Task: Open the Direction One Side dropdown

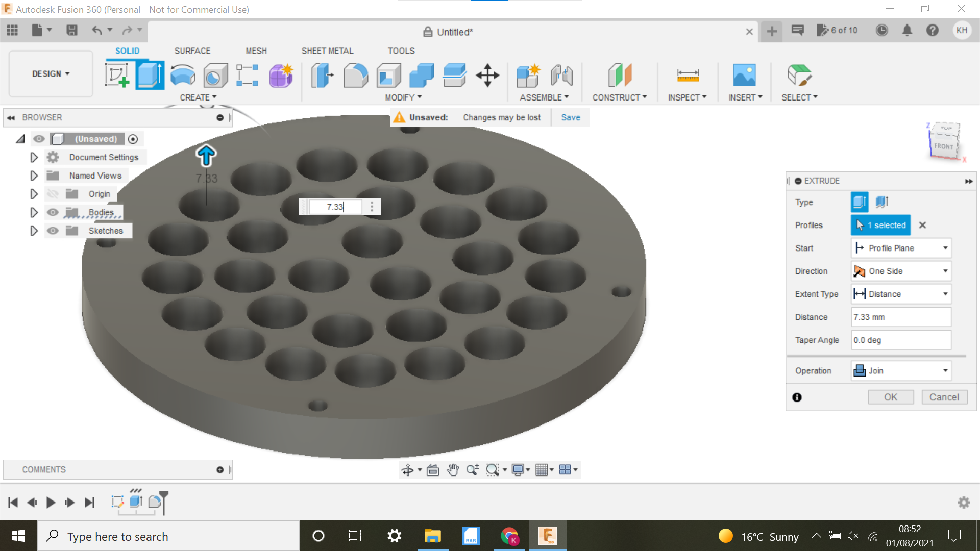Action: tap(901, 271)
